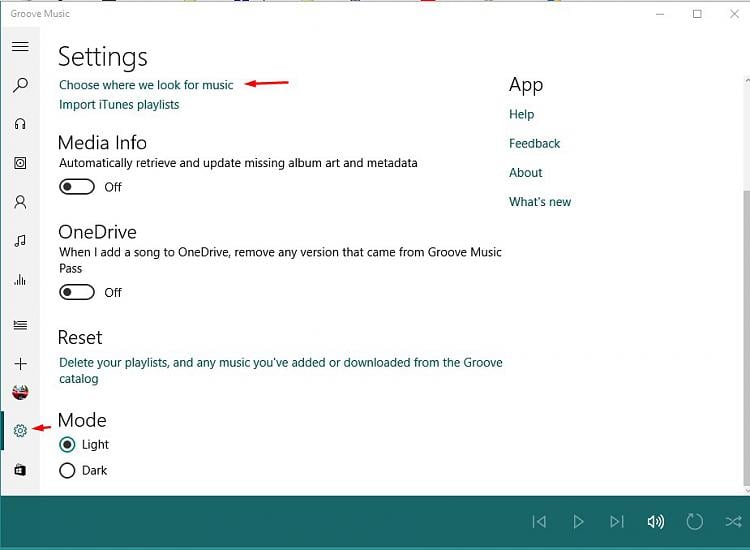
Task: Click the Reset heading
Action: tap(80, 338)
